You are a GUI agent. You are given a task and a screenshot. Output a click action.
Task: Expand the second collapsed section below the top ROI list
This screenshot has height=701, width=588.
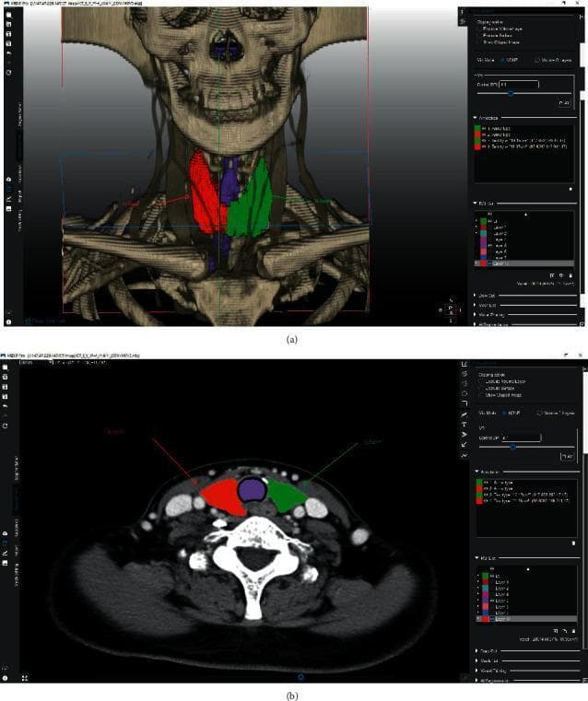475,305
